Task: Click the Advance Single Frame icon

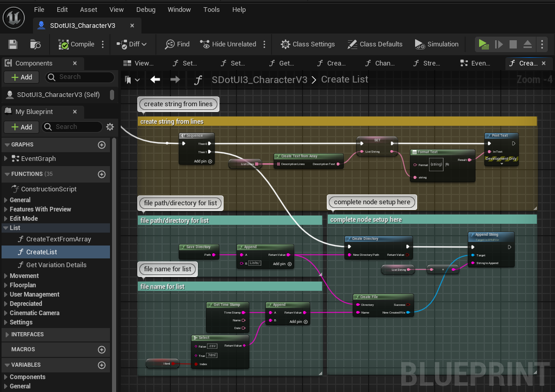Action: (x=499, y=44)
